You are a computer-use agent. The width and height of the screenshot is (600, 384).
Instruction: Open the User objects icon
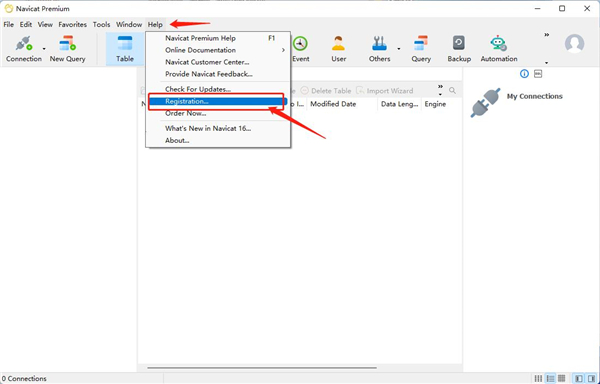click(339, 49)
